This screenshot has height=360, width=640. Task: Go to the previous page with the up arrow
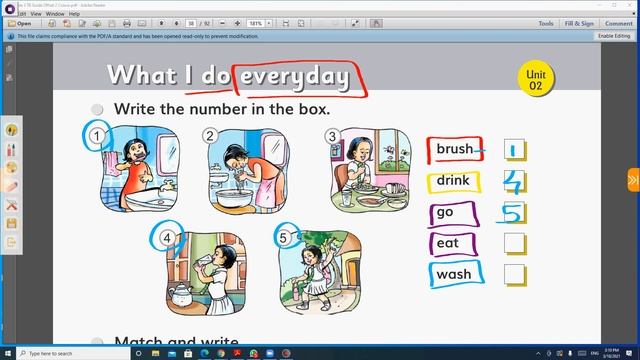click(162, 23)
